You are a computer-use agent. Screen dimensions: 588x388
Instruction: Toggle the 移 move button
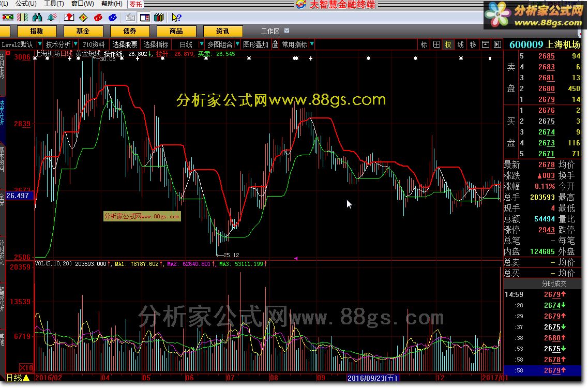[x=473, y=44]
